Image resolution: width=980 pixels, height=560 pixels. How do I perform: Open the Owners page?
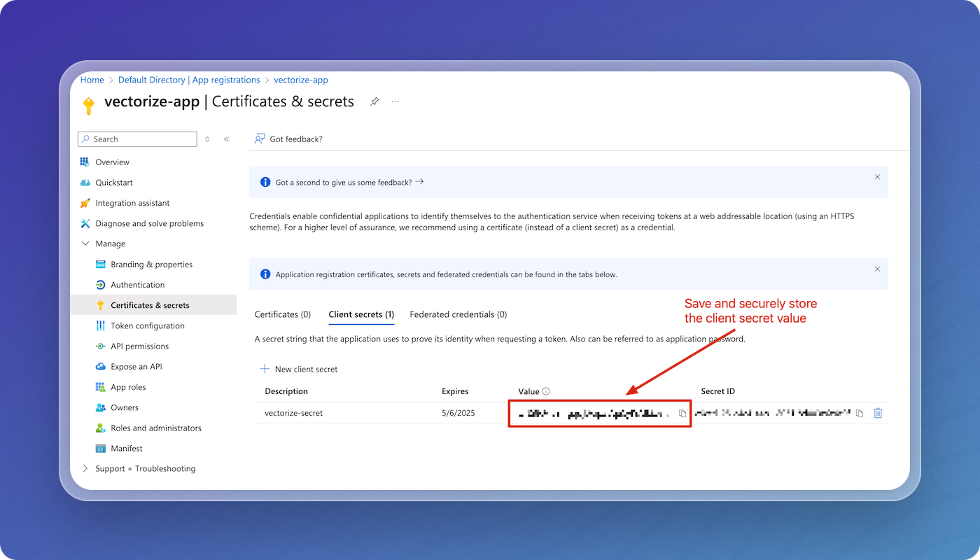coord(125,407)
